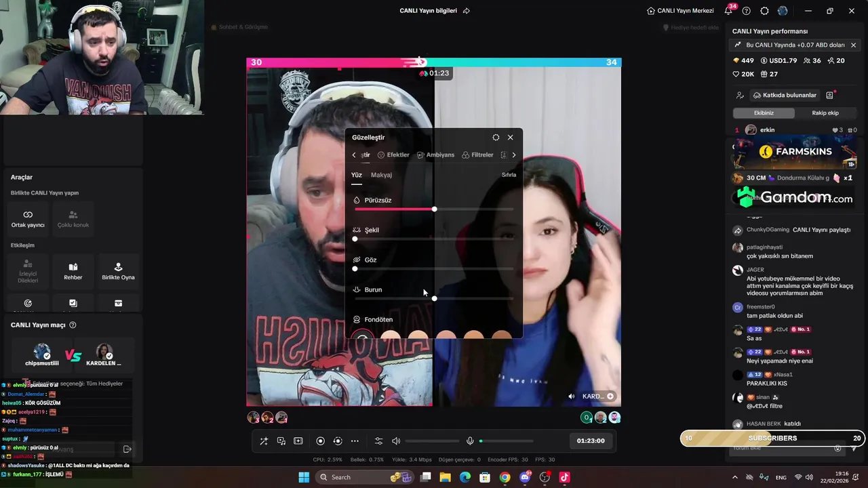Viewport: 868px width, 488px height.
Task: Click the 01:23:00 stream timer button
Action: 591,441
